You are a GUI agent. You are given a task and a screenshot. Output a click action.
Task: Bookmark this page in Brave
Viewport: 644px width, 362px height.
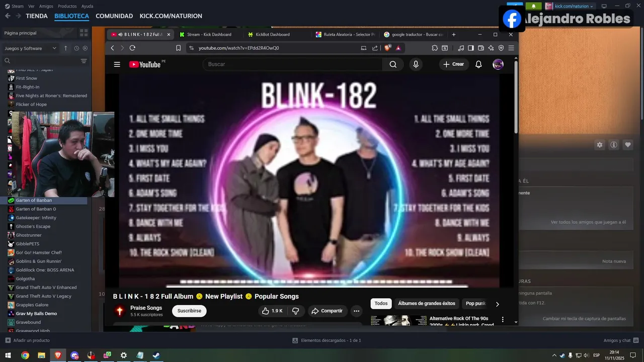[178, 48]
